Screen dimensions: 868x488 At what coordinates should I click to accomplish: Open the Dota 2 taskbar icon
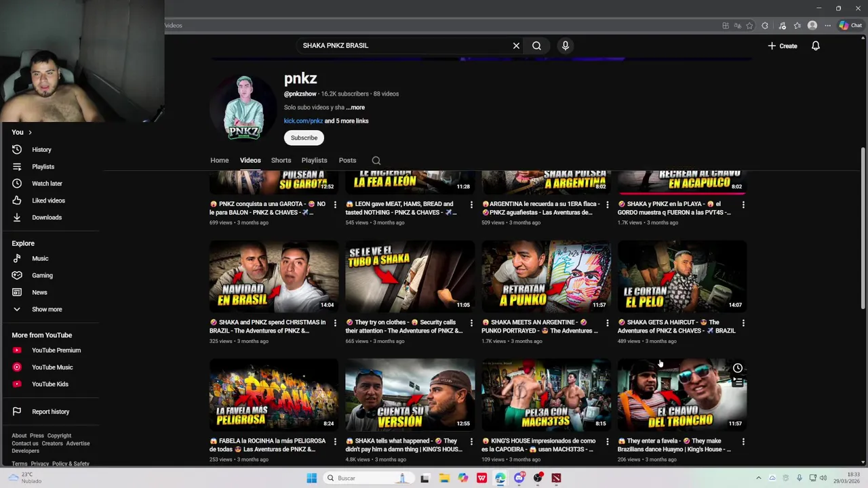[556, 478]
